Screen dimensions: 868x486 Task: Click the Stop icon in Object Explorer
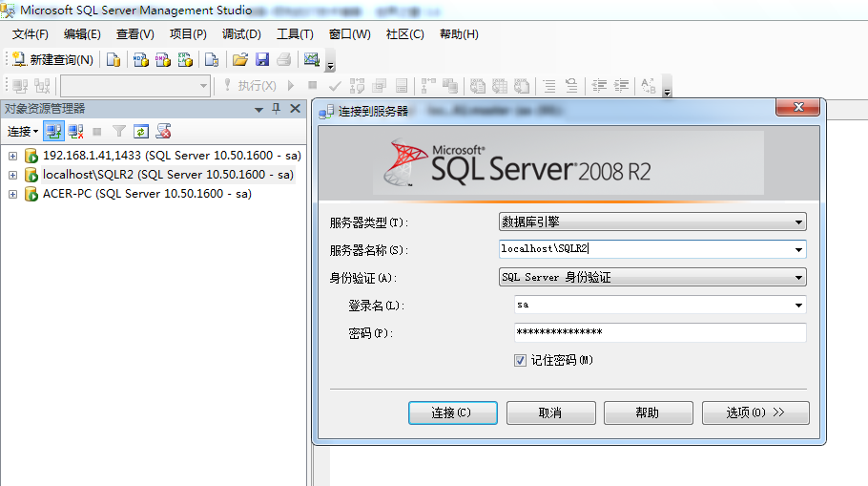[x=97, y=132]
